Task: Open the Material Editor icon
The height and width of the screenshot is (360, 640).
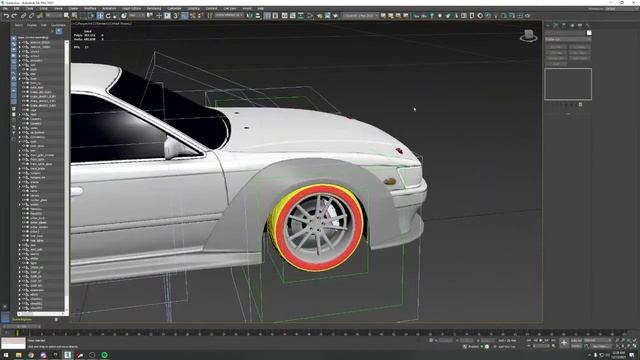Action: tap(310, 16)
